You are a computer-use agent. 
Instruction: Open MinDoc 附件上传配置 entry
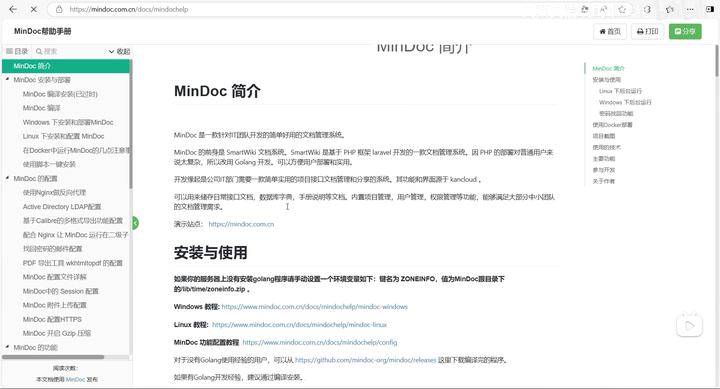(x=55, y=305)
